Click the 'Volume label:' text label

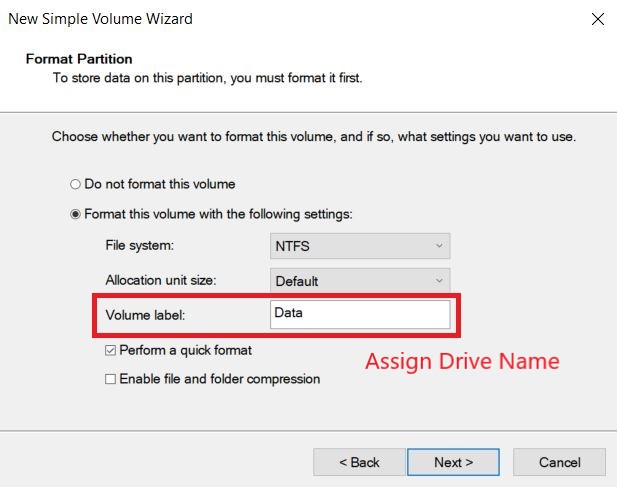145,315
